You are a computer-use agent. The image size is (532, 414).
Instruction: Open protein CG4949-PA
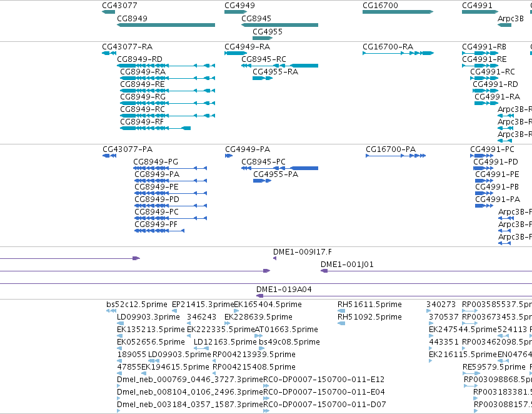tap(248, 149)
